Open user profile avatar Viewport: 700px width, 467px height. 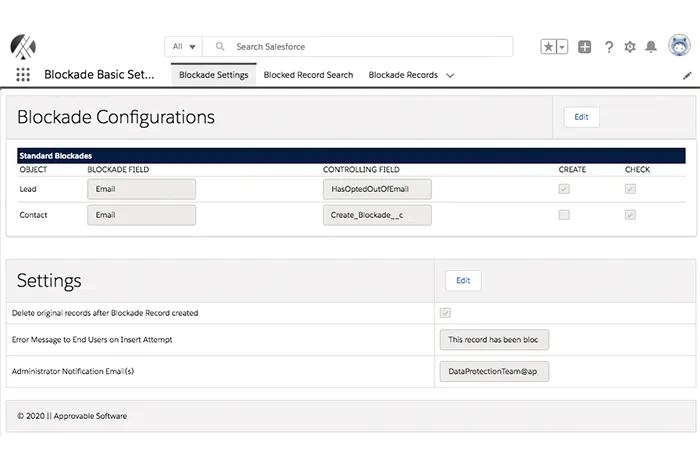tap(679, 46)
